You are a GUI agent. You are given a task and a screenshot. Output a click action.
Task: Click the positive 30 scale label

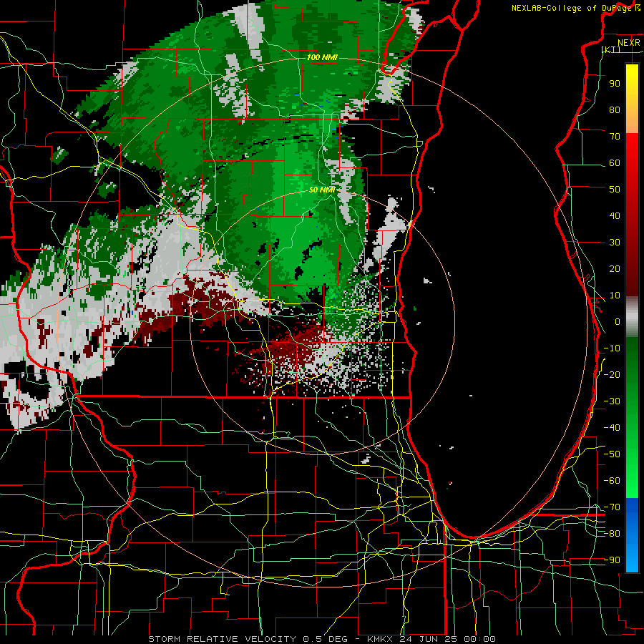(x=615, y=243)
